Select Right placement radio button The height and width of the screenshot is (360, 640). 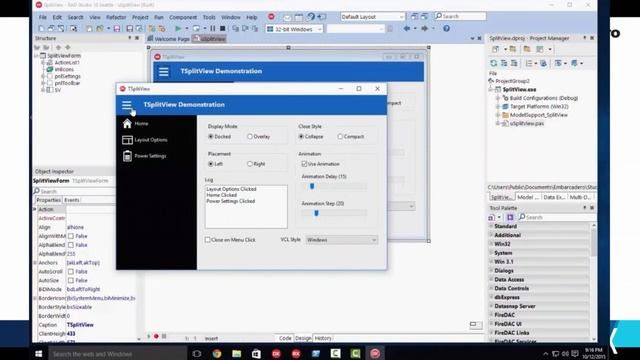tap(250, 164)
